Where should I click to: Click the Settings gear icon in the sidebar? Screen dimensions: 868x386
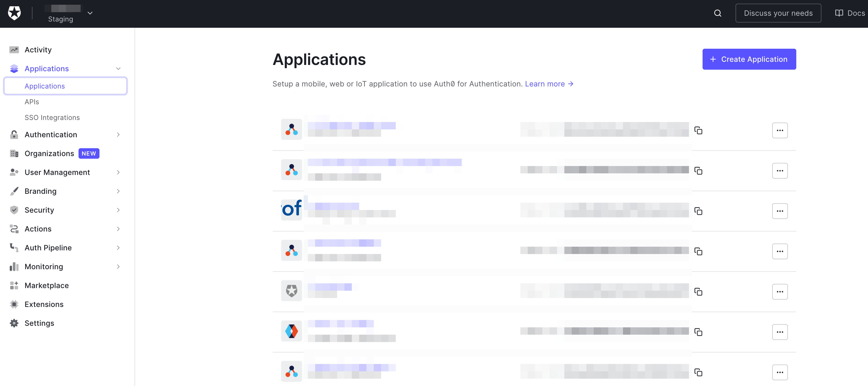[14, 323]
